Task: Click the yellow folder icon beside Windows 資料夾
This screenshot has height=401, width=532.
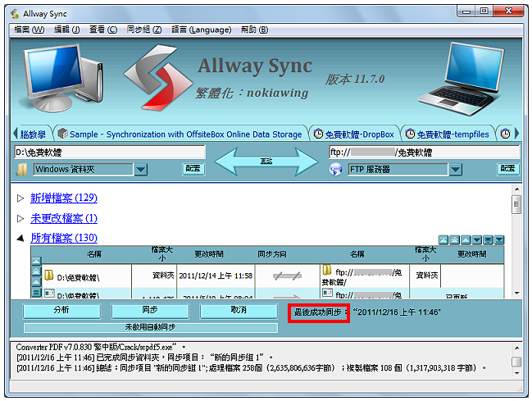Action: pos(22,170)
